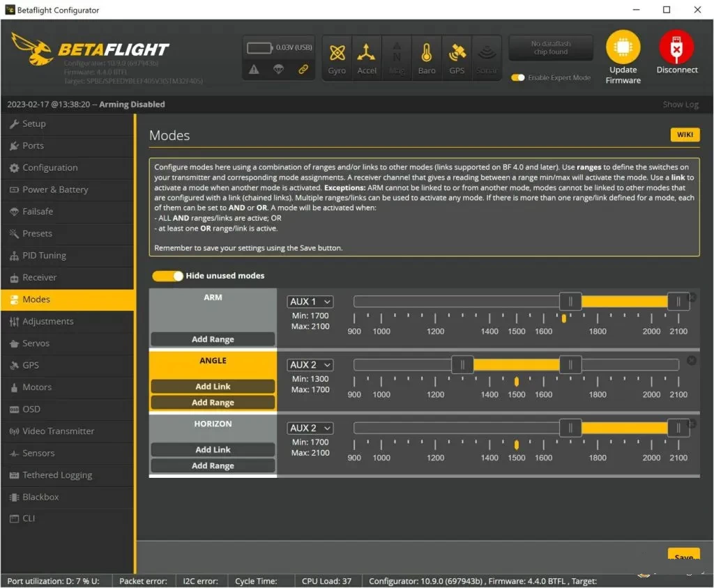Click "Port utilization" in the status bar
This screenshot has height=588, width=714.
tap(53, 581)
